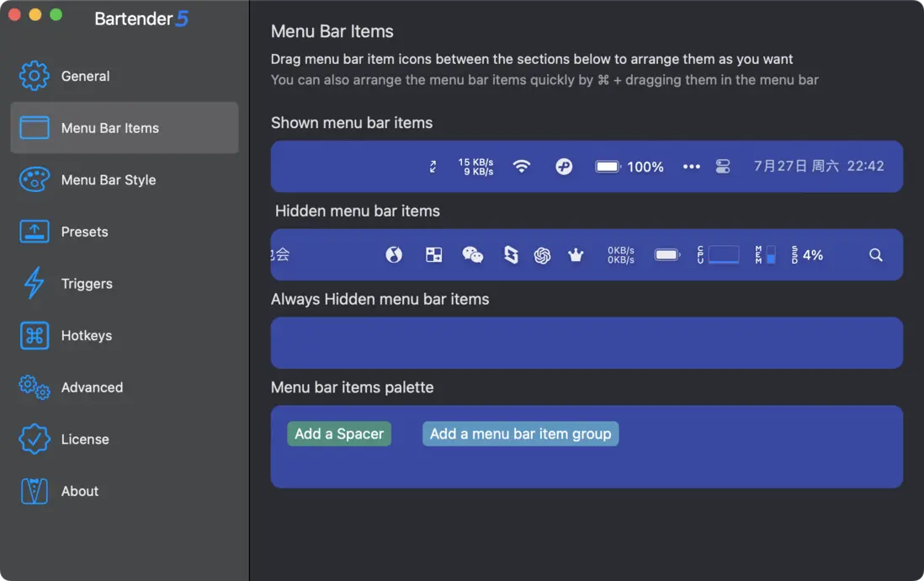The width and height of the screenshot is (924, 581).
Task: Open the Advanced settings section
Action: tap(91, 387)
